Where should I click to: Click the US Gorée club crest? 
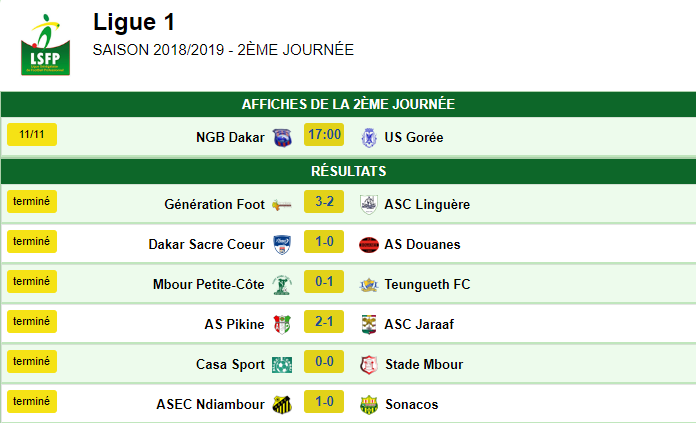pyautogui.click(x=369, y=138)
